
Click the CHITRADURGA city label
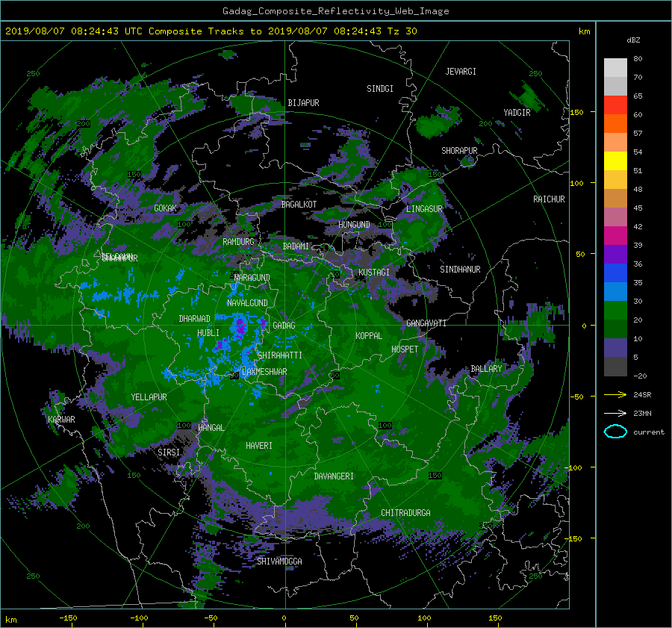[x=405, y=513]
